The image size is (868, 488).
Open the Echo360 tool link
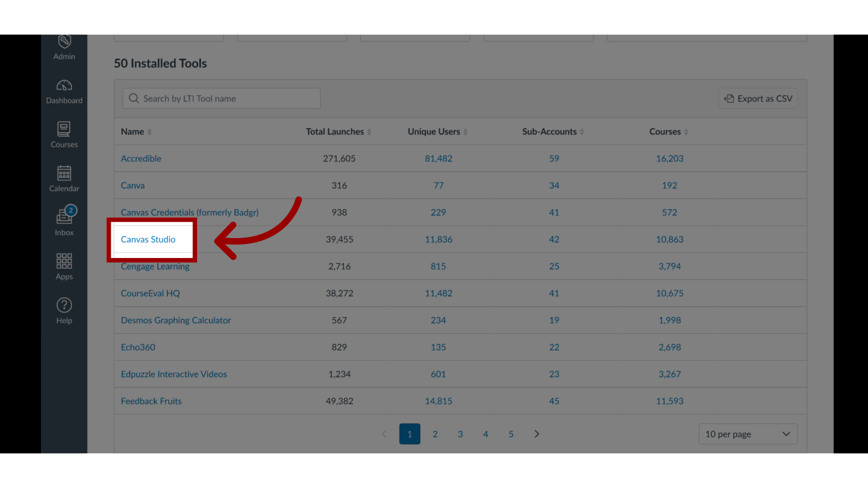(138, 347)
